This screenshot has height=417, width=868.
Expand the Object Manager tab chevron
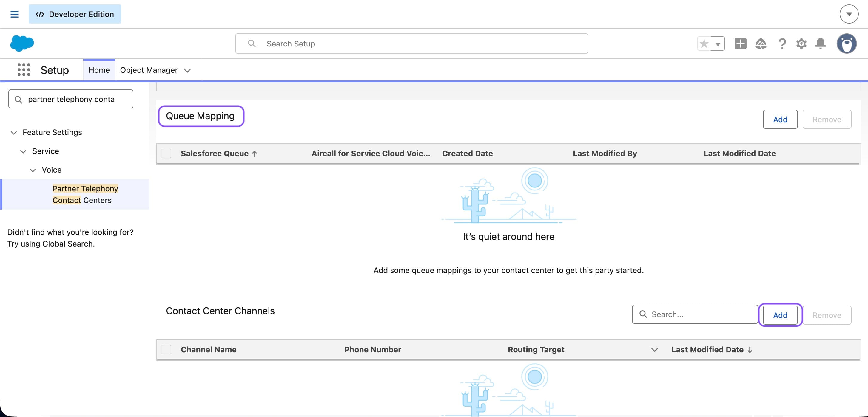point(187,70)
